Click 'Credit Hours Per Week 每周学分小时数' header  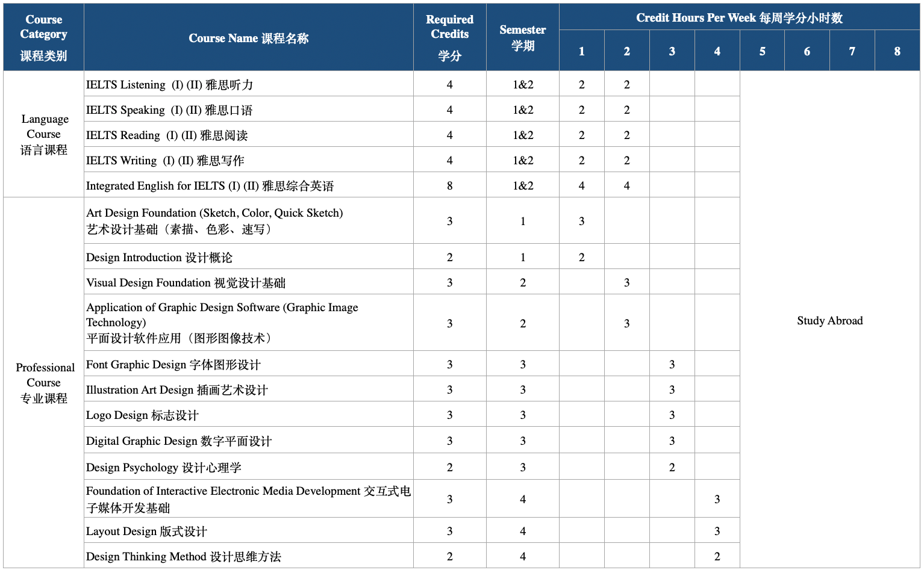point(739,17)
